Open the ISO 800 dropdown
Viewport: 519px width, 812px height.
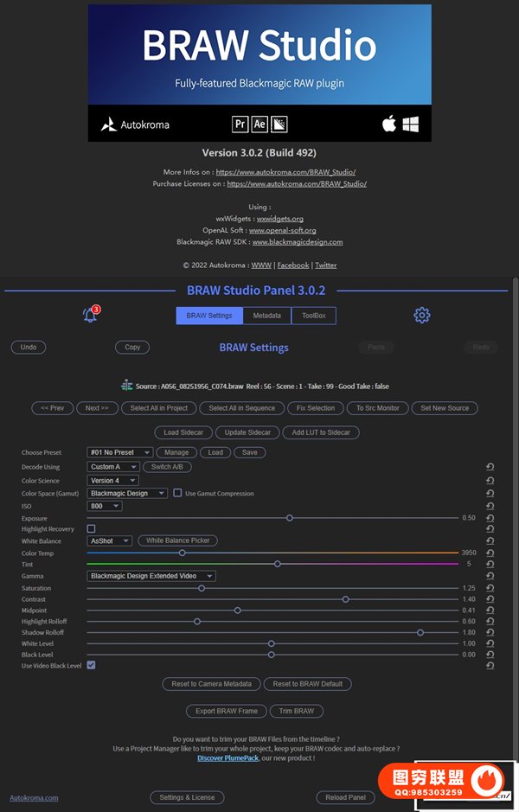coord(105,506)
